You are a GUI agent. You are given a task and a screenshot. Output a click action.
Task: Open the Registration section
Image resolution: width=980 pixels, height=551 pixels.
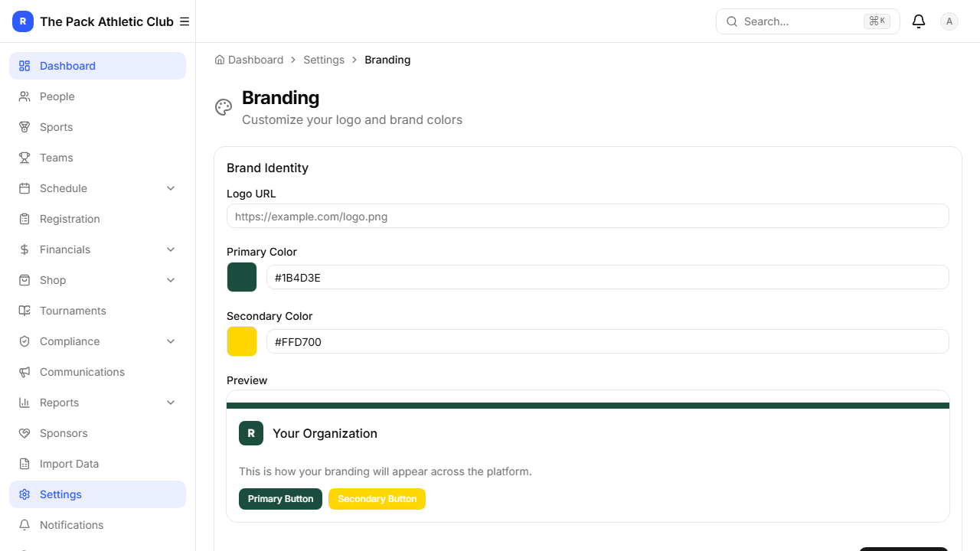click(x=97, y=219)
